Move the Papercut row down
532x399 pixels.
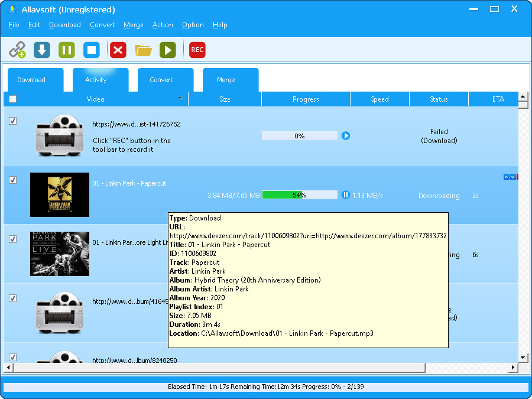tap(513, 177)
